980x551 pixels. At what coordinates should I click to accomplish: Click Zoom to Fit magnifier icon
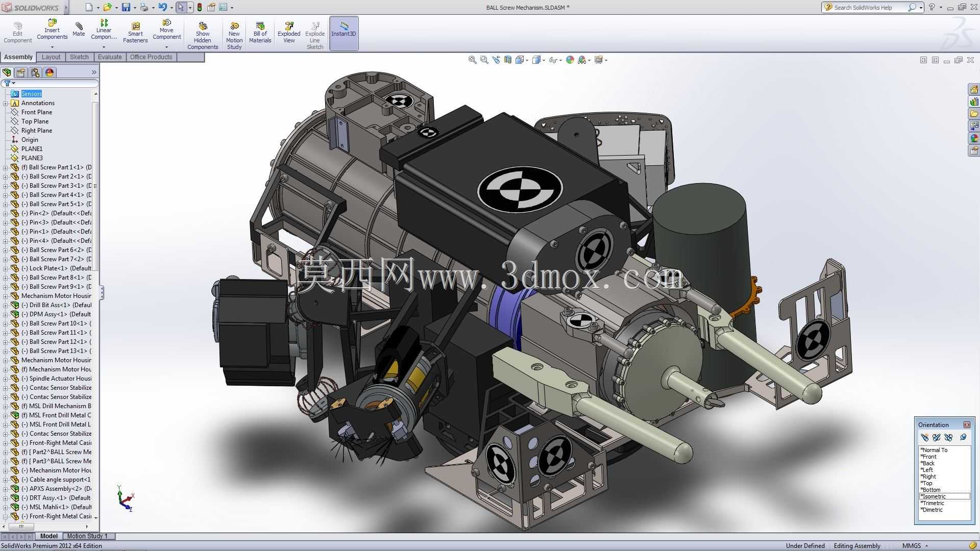[472, 60]
